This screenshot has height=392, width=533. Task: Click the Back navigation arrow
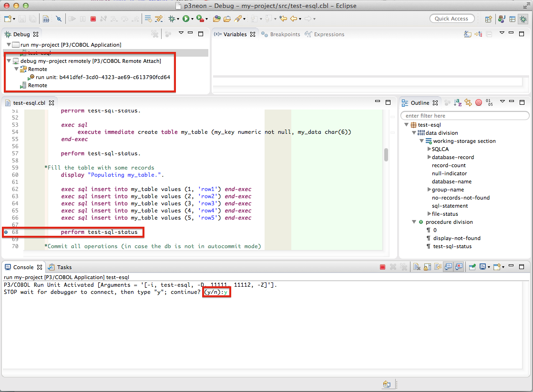294,19
